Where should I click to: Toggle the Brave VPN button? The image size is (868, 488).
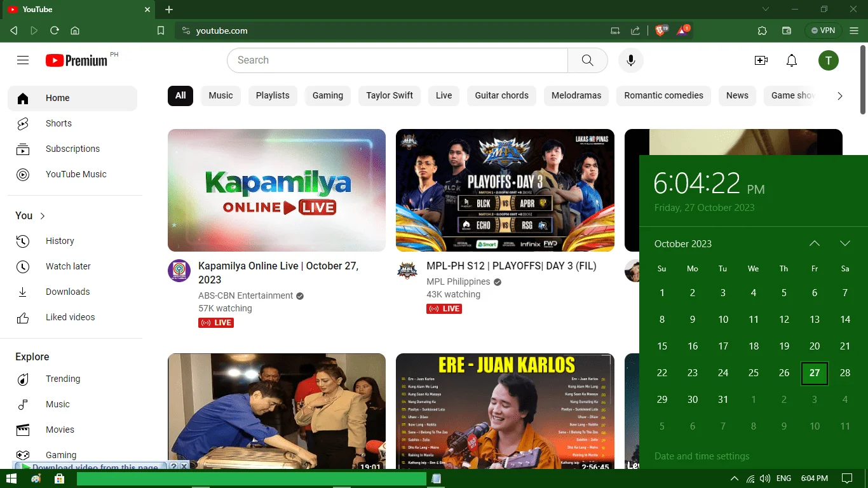[823, 30]
